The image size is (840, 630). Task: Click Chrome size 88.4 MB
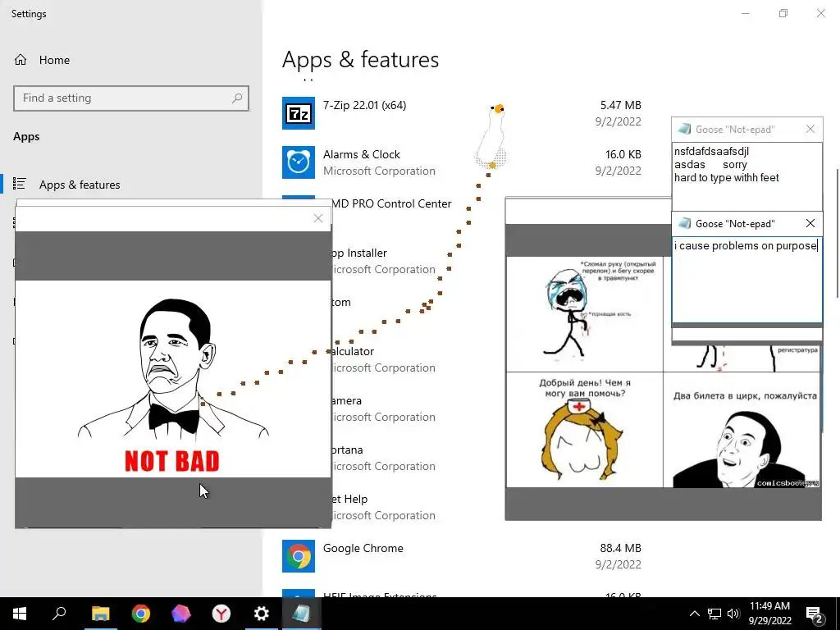click(x=620, y=549)
